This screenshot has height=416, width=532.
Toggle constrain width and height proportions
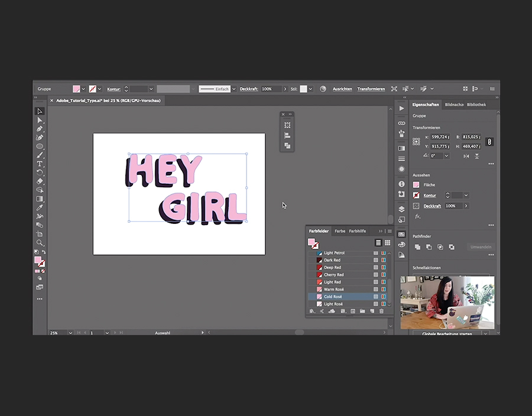[489, 142]
